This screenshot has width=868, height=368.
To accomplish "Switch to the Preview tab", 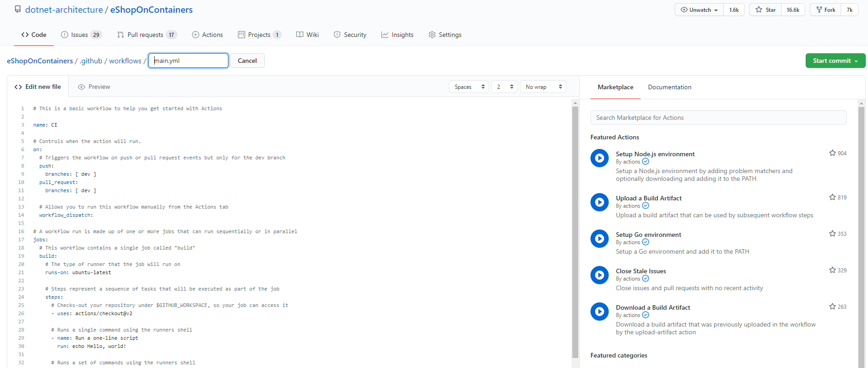I will [94, 87].
